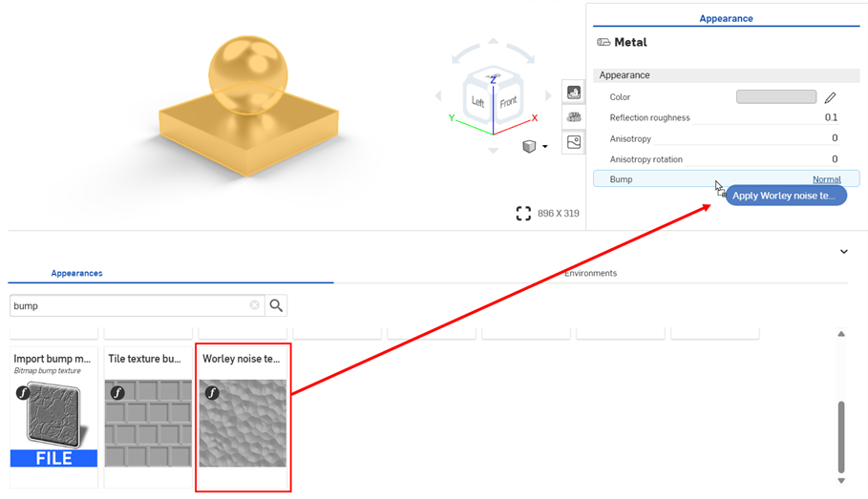This screenshot has width=868, height=499.
Task: Click the color swatch field
Action: click(x=776, y=96)
